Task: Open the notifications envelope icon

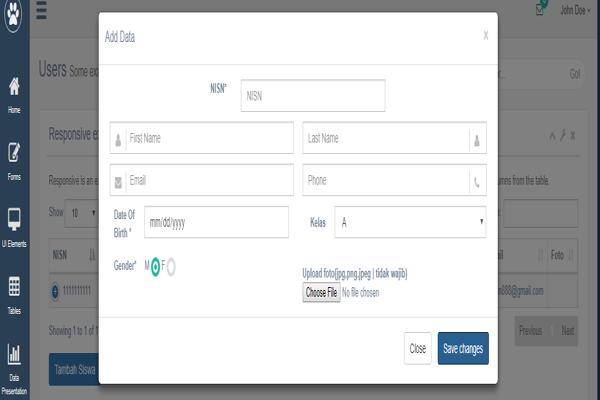Action: 540,10
